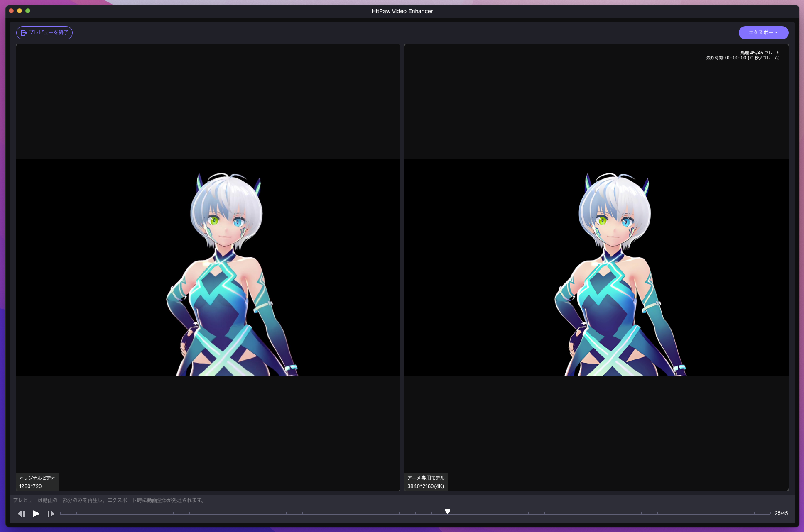The height and width of the screenshot is (532, 804).
Task: Click the timeline playhead marker
Action: click(x=448, y=511)
